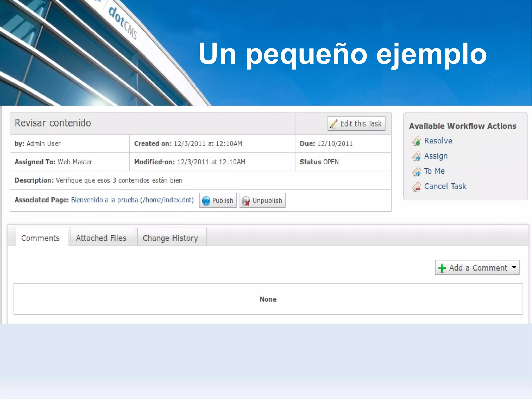Click the Unpublish globe icon
Screen dimensions: 532x399
click(x=246, y=201)
